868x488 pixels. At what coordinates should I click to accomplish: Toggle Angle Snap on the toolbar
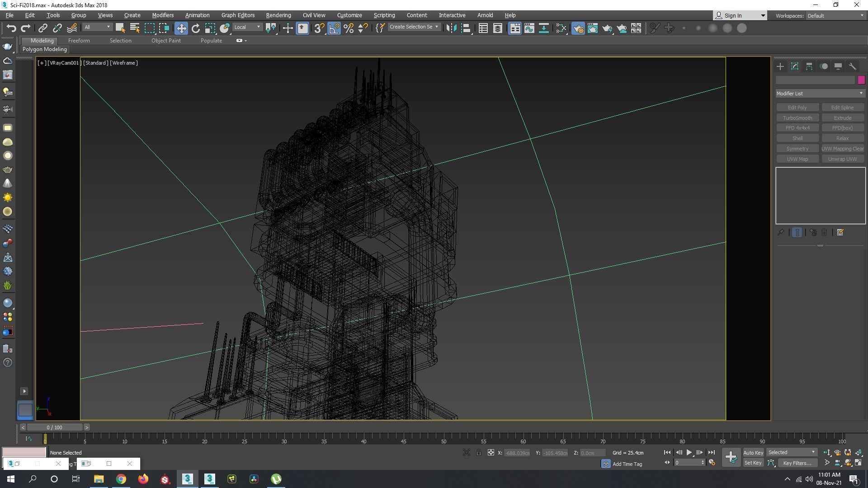(x=334, y=28)
